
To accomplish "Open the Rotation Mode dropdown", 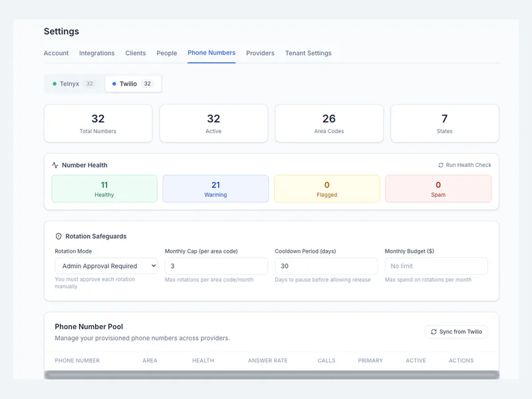I will click(x=106, y=266).
